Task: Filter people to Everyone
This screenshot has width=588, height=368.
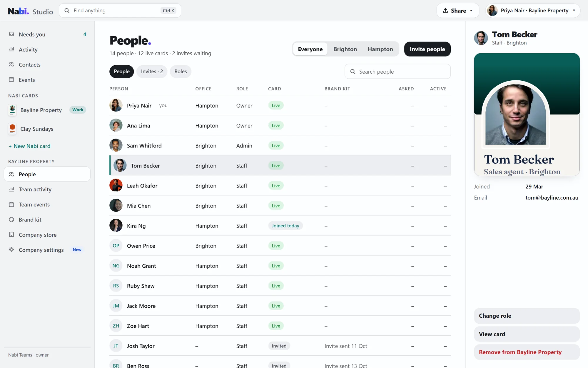Action: pyautogui.click(x=310, y=49)
